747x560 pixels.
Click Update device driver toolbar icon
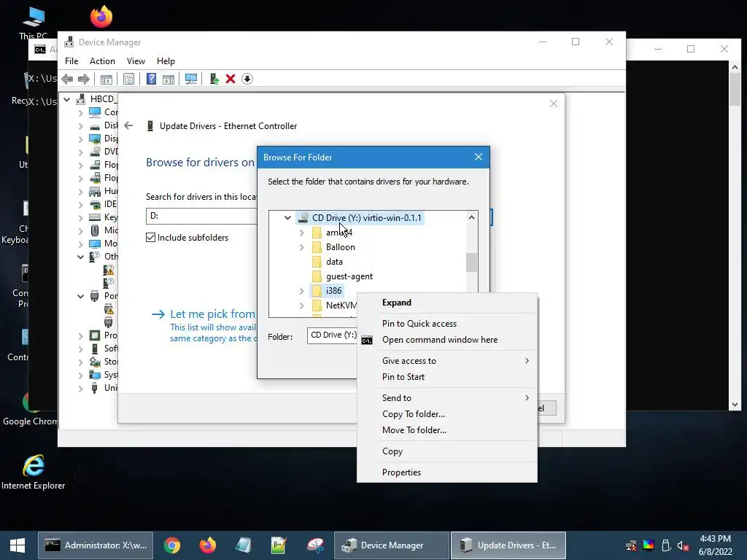coord(214,79)
